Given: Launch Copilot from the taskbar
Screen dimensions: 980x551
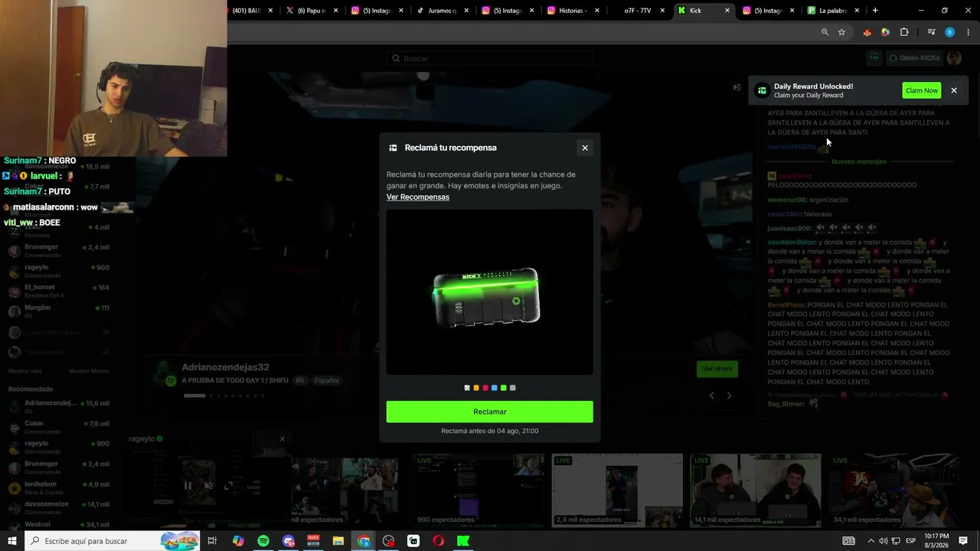Looking at the screenshot, I should (238, 541).
